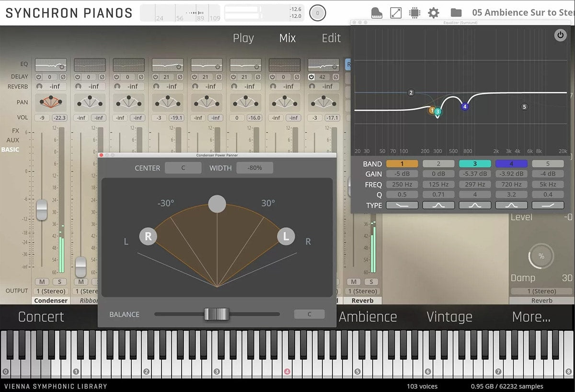Click the BALANCE slider handle
575x392 pixels.
pos(217,314)
